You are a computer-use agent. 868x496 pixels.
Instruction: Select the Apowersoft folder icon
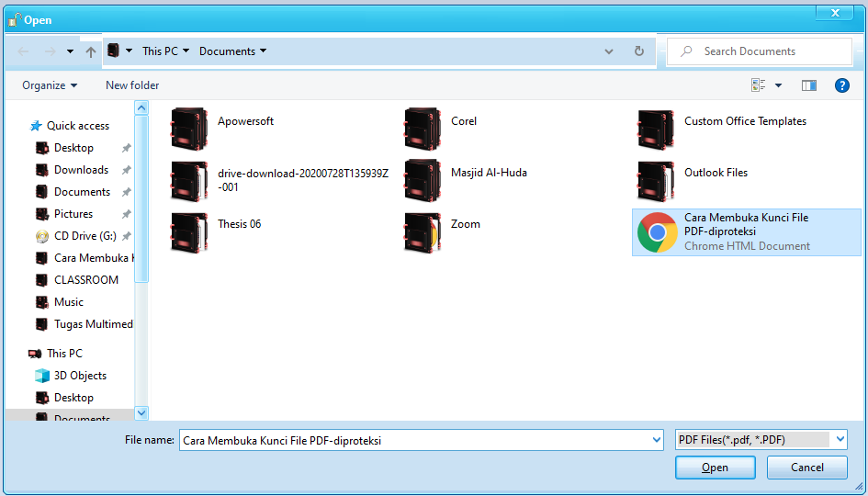tap(189, 130)
